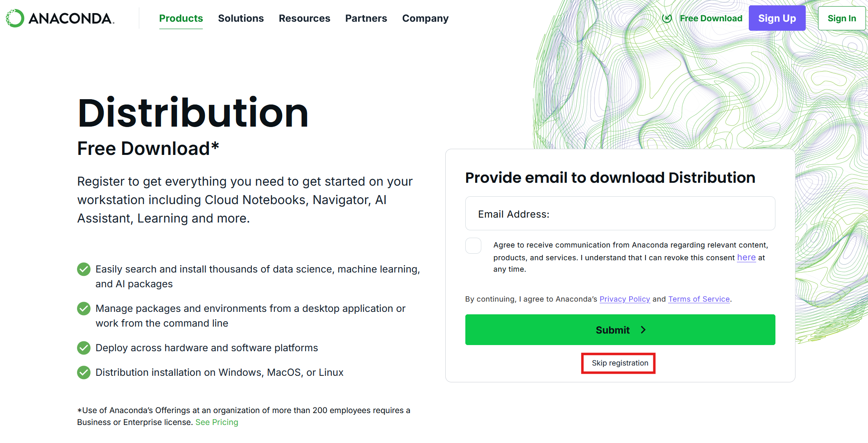This screenshot has height=443, width=868.
Task: Click the Sign In button
Action: pos(841,18)
